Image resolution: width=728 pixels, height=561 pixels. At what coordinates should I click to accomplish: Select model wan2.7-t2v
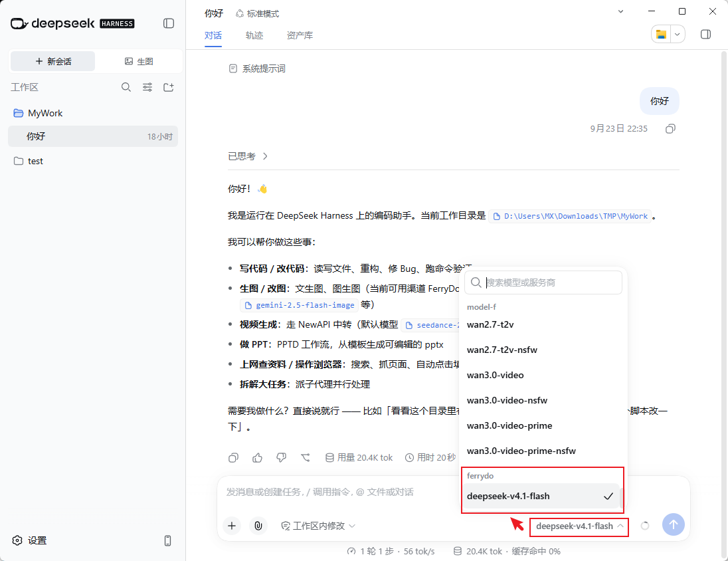pos(543,324)
